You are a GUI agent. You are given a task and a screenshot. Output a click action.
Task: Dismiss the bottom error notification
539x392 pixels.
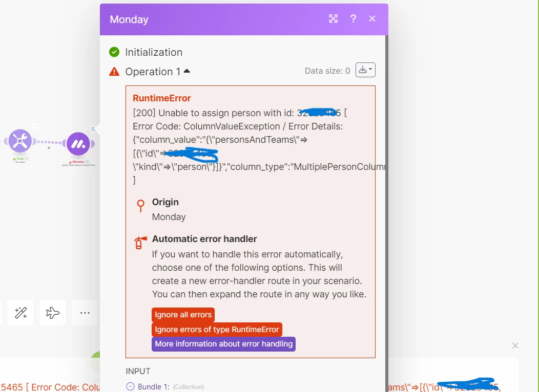coord(515,345)
